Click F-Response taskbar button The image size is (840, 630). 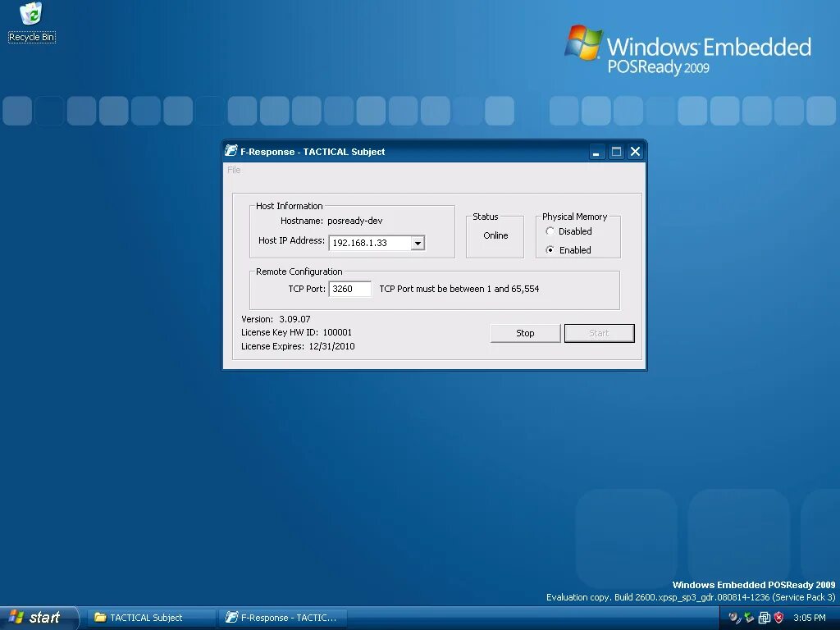(283, 618)
